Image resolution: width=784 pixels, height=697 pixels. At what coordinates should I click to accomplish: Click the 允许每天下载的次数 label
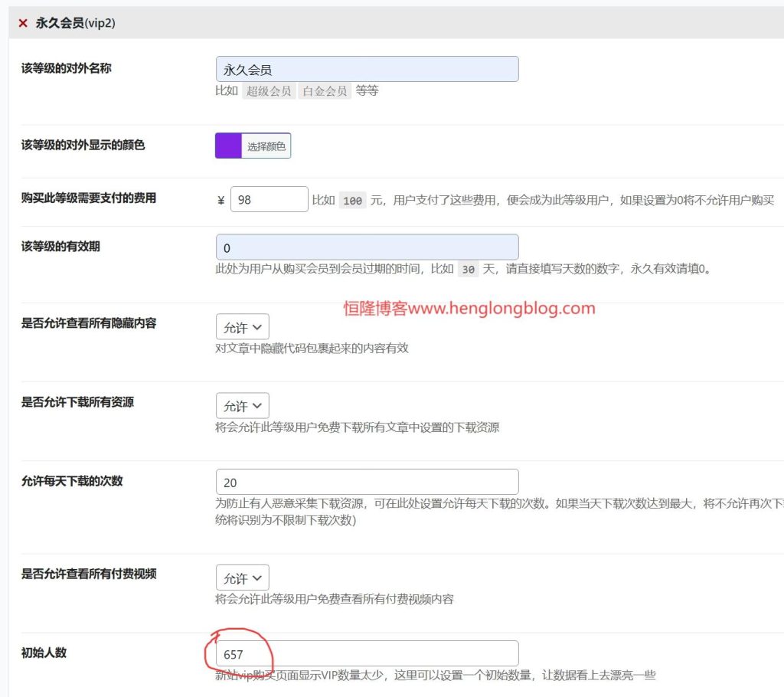click(x=72, y=481)
